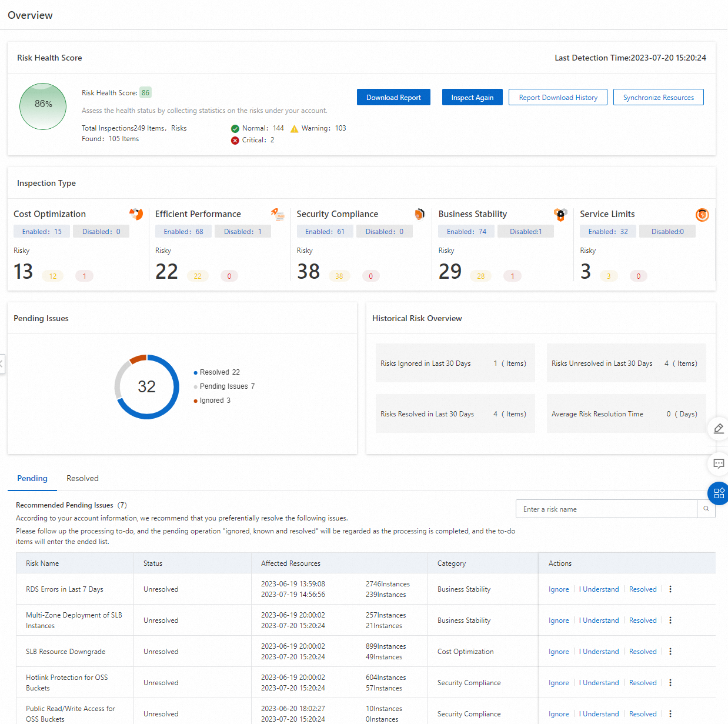Focus the Enter a risk name field

[606, 509]
